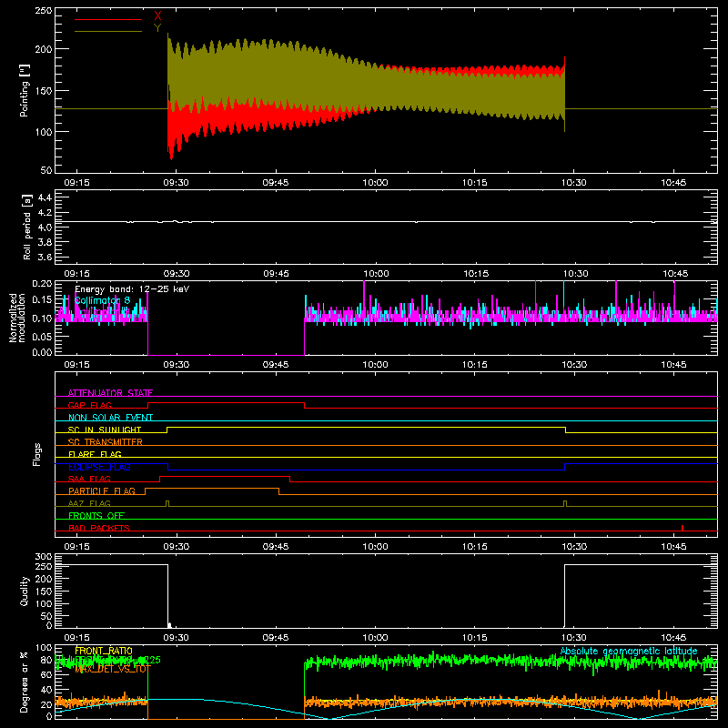The image size is (728, 728).
Task: Click the 100 tick on Quality axis
Action: 43,604
